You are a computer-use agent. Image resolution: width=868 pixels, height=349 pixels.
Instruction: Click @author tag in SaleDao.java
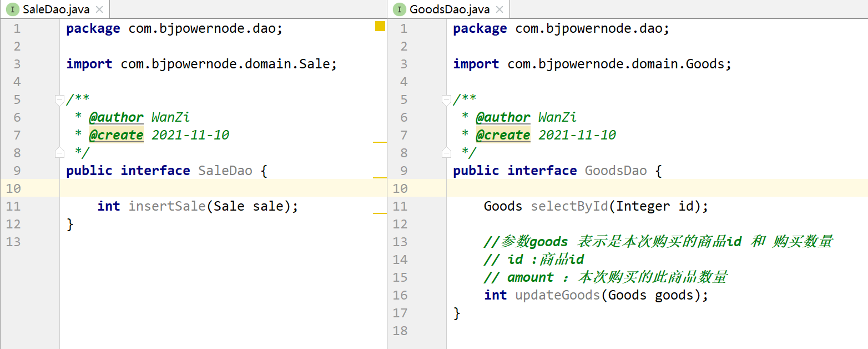click(x=117, y=117)
